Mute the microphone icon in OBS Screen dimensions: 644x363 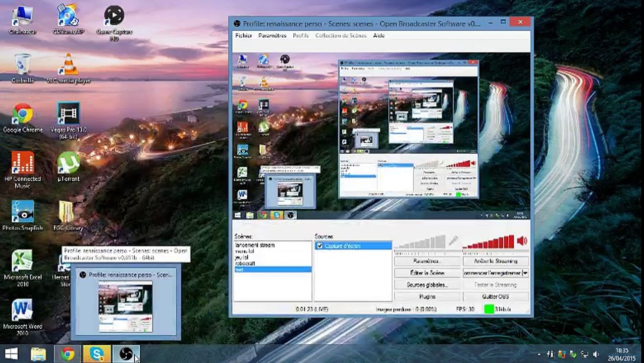point(453,241)
